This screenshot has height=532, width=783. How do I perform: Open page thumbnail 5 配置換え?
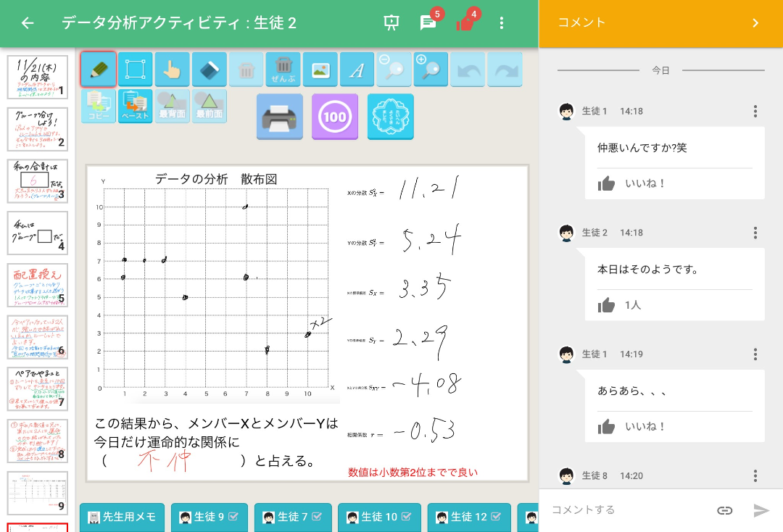38,286
